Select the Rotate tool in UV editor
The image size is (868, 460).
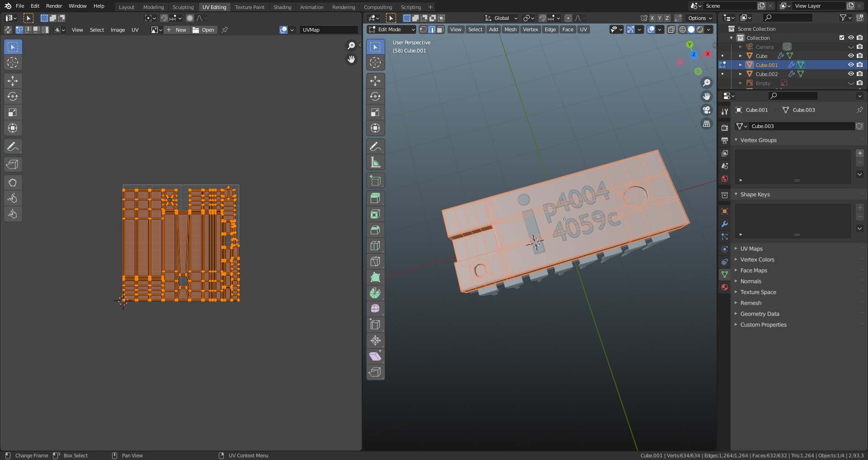click(x=13, y=97)
